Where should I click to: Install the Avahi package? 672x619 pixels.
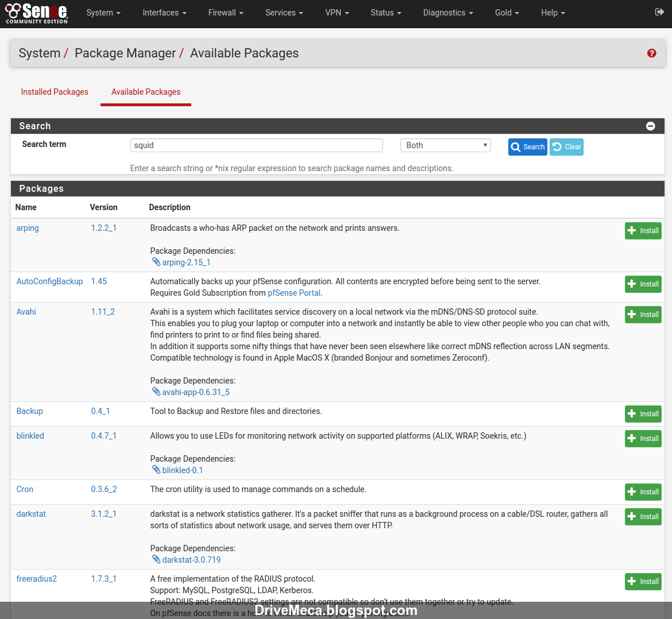point(643,314)
